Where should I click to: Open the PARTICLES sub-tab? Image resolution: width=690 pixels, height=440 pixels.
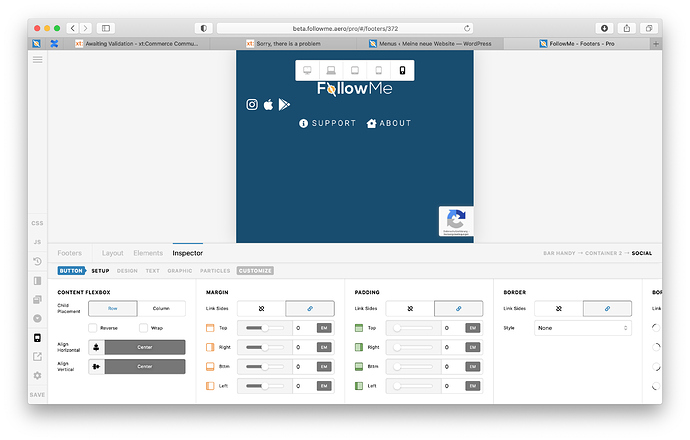pyautogui.click(x=215, y=271)
